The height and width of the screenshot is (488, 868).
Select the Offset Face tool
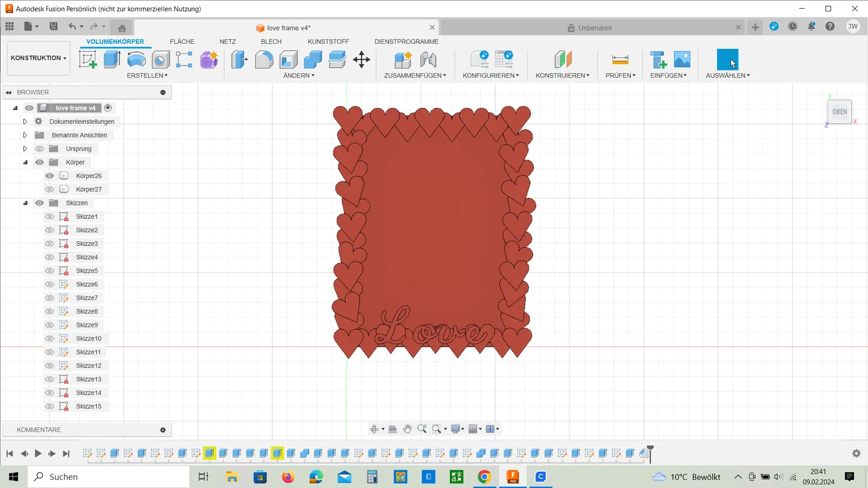[337, 59]
